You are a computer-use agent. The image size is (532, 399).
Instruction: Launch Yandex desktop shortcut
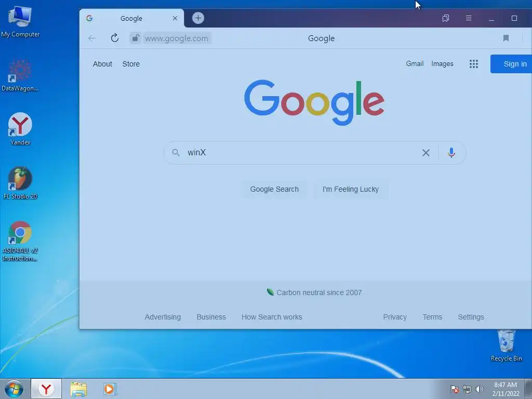pos(20,129)
